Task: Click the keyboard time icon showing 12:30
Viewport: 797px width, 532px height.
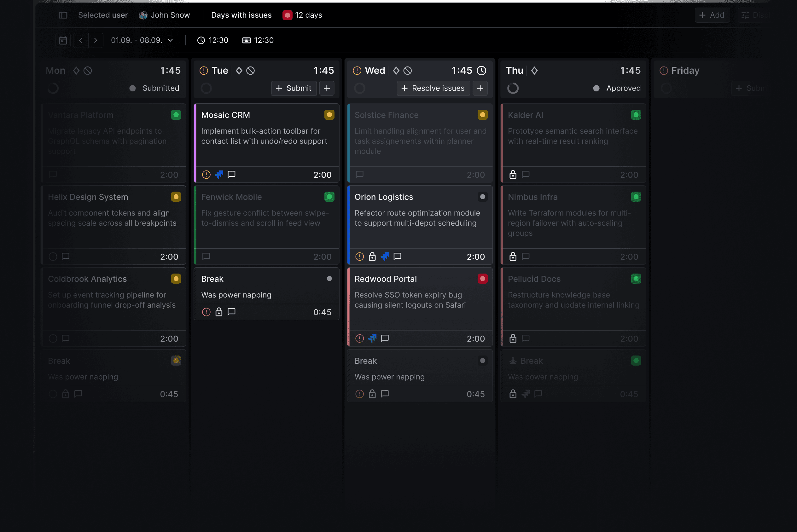Action: [247, 40]
